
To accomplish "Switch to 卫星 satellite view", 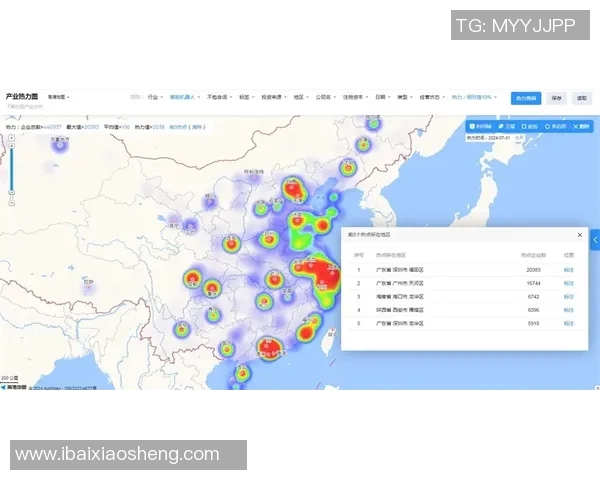I will [x=507, y=126].
